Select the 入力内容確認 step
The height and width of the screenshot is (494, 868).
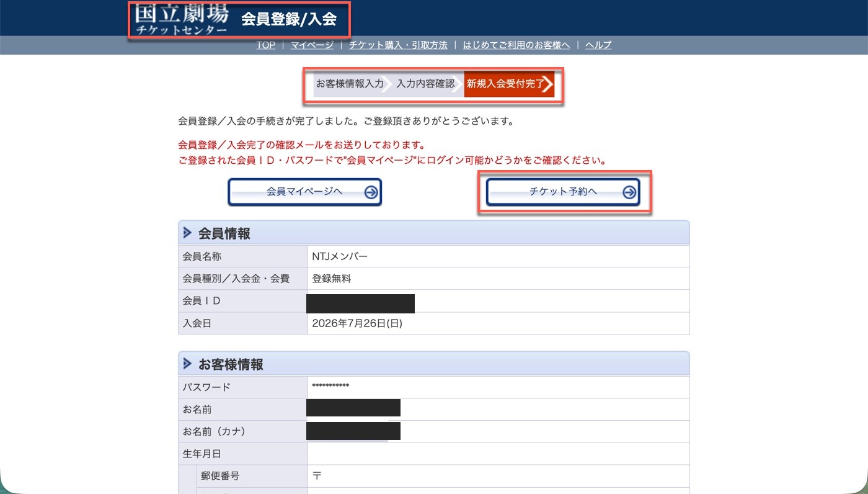[425, 84]
